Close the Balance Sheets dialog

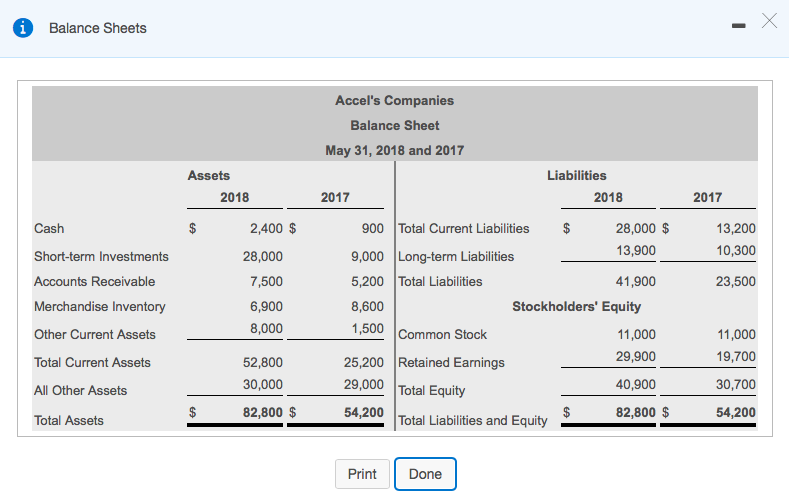click(769, 21)
